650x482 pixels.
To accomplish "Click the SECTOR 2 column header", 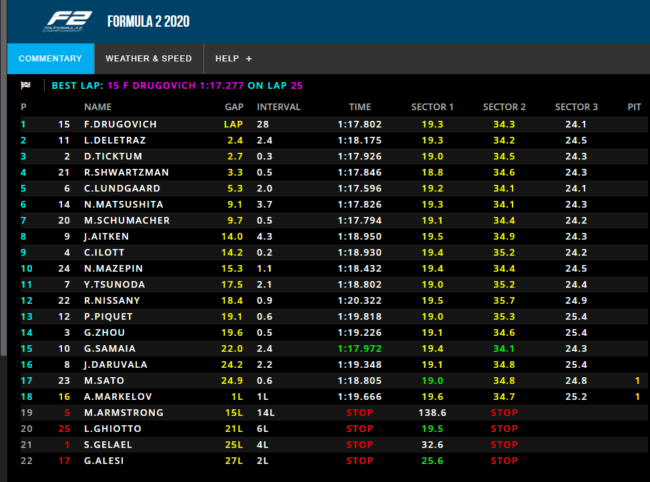I will (x=504, y=107).
